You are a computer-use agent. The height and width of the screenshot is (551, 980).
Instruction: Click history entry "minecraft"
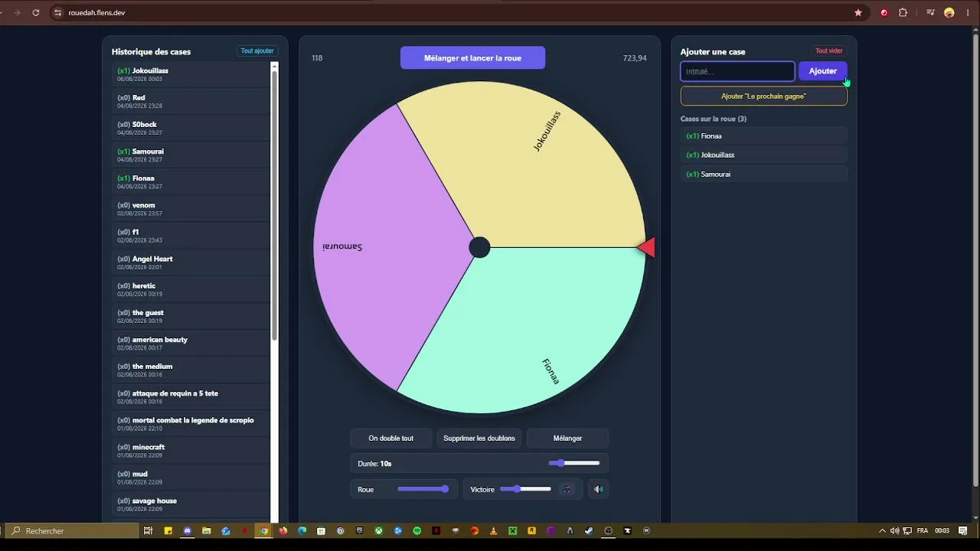191,451
